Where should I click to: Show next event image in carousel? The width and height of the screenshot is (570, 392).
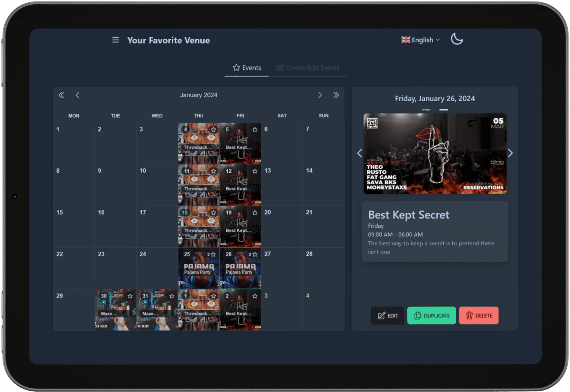(x=510, y=153)
